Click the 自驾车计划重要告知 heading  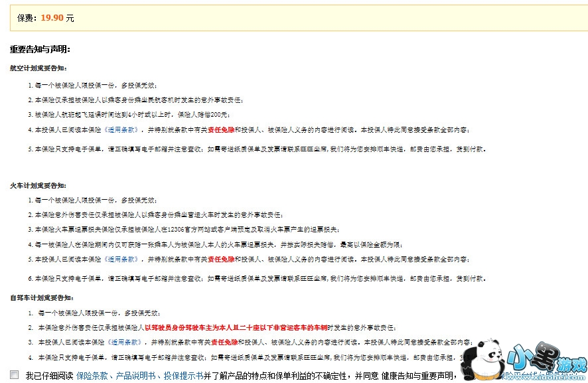pos(42,298)
